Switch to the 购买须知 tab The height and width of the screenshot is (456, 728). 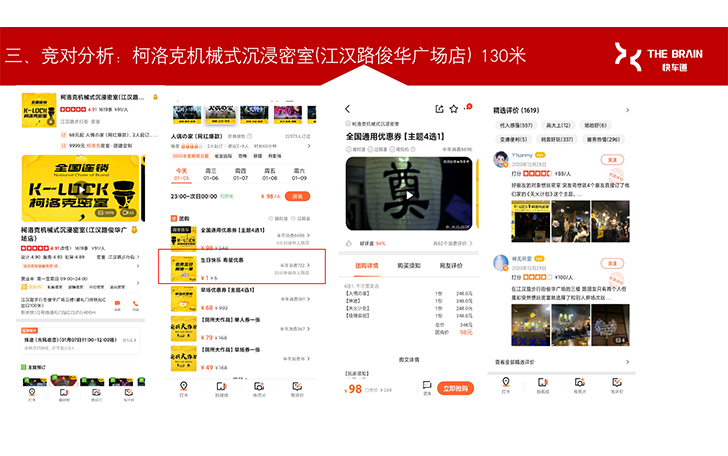coord(409,266)
